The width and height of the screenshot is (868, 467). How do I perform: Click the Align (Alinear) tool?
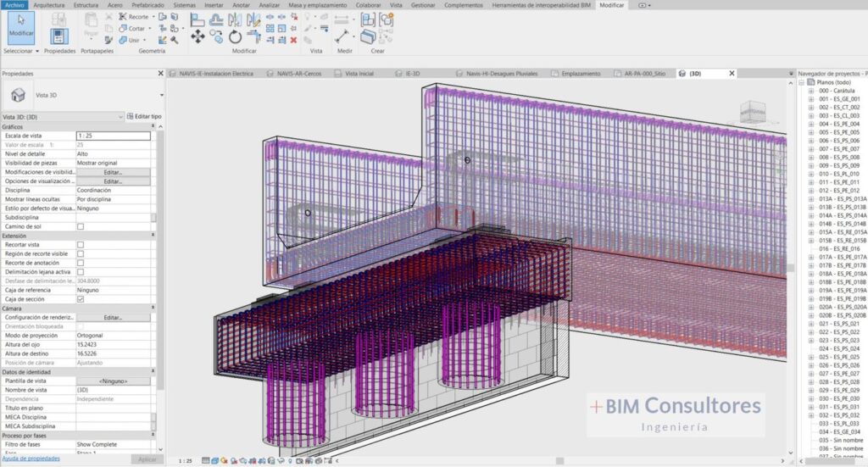[198, 19]
